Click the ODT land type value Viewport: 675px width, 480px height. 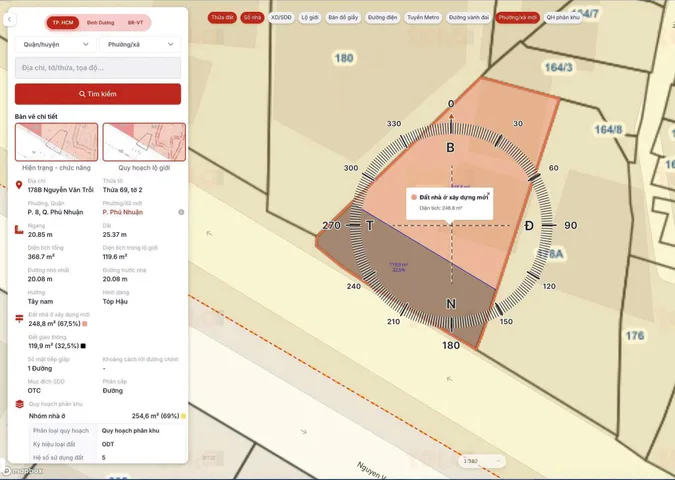108,444
